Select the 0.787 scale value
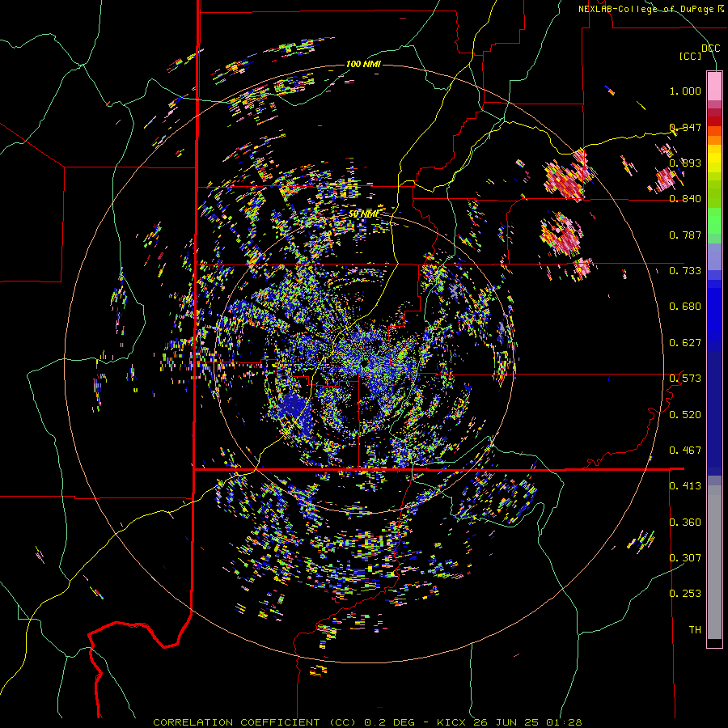 [x=685, y=235]
